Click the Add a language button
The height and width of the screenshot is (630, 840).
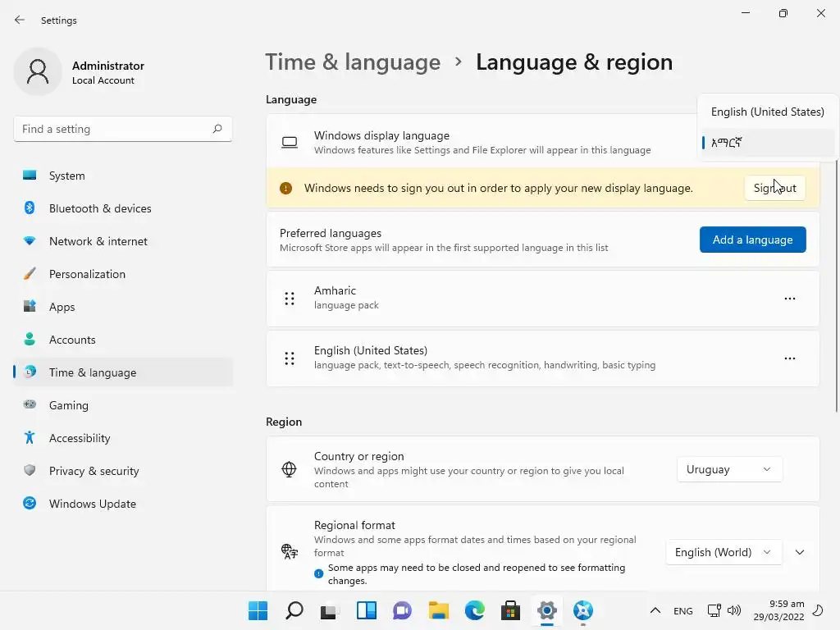tap(752, 240)
